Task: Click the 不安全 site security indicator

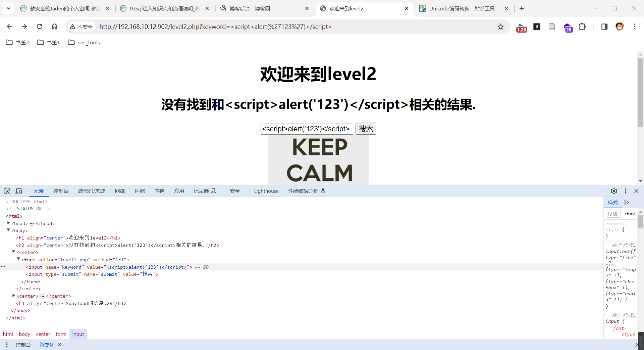Action: pyautogui.click(x=81, y=27)
